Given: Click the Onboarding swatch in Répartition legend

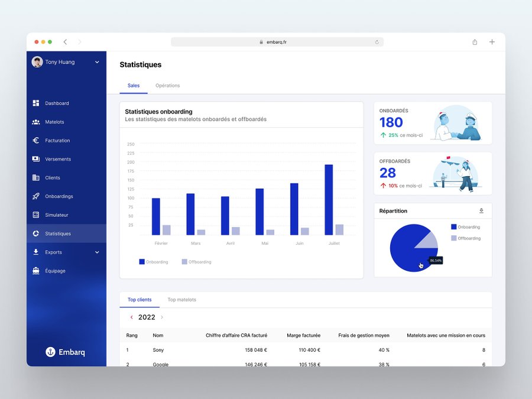Looking at the screenshot, I should click(454, 227).
